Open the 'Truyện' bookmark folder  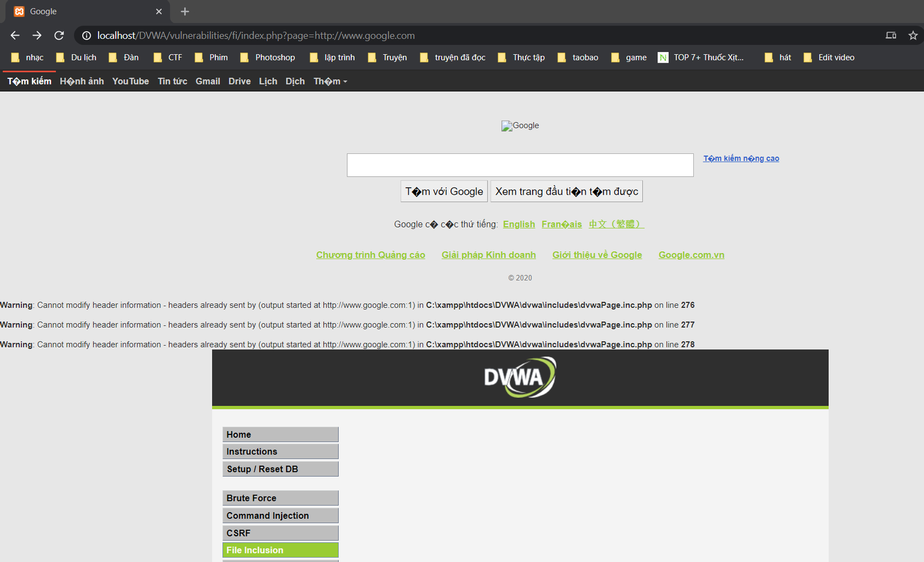coord(388,57)
